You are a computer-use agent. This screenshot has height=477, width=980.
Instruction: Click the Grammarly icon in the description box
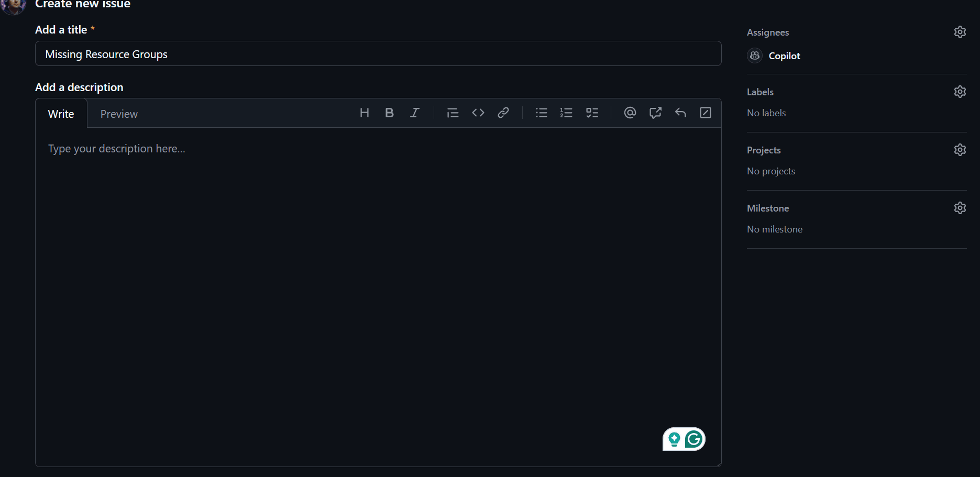point(693,439)
